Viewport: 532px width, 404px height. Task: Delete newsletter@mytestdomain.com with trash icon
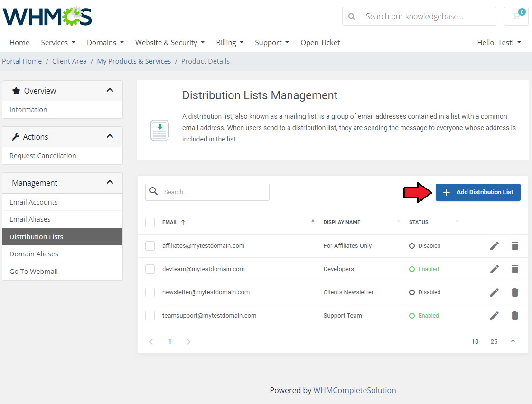pyautogui.click(x=515, y=292)
